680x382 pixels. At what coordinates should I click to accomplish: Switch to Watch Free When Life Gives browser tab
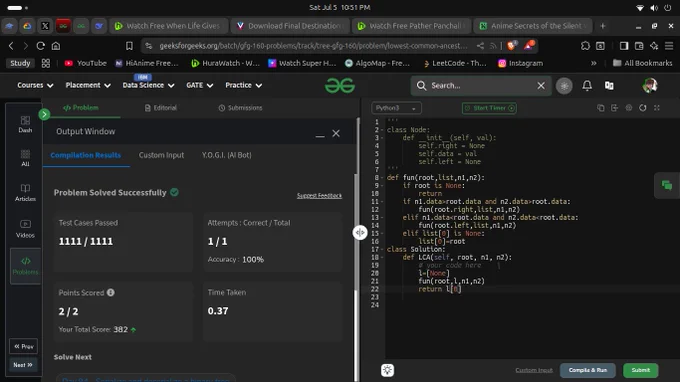point(168,26)
